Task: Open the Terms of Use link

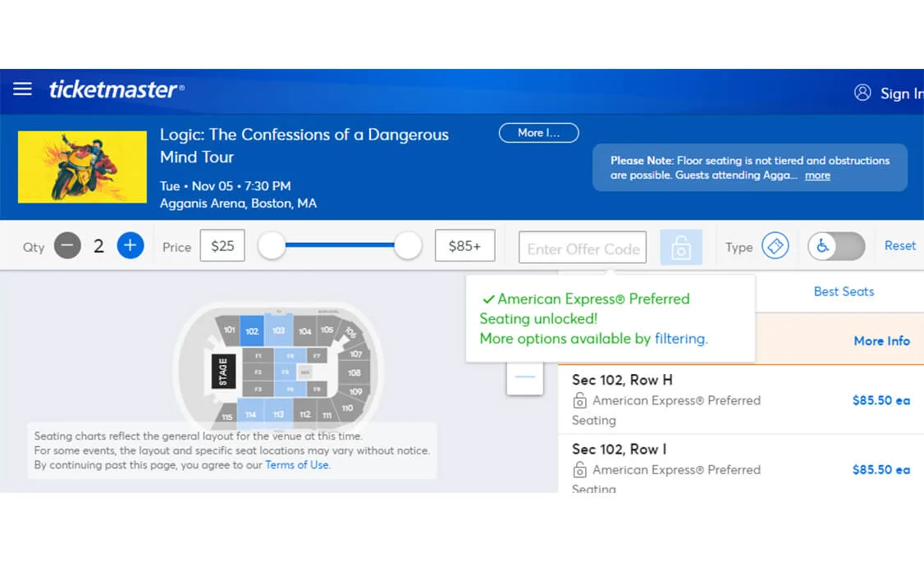Action: (297, 465)
